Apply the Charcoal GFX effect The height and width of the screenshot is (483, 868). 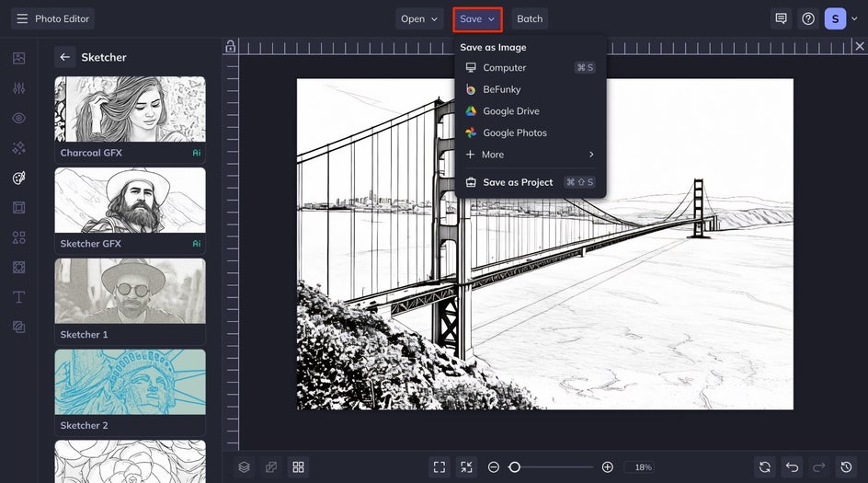tap(130, 119)
